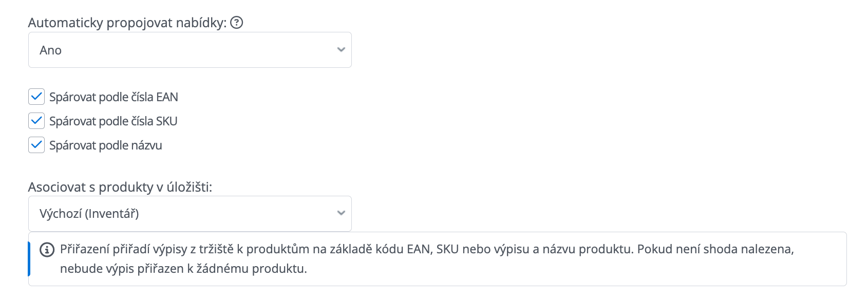The height and width of the screenshot is (299, 868).
Task: Click the chevron arrow on Výchozí (Inventář) dropdown
Action: pos(341,213)
